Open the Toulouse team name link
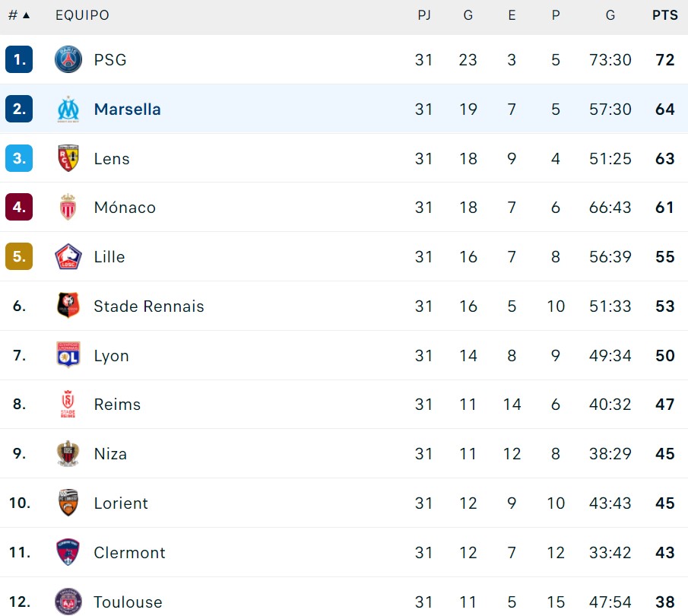Viewport: 688px width, 616px height. point(128,602)
